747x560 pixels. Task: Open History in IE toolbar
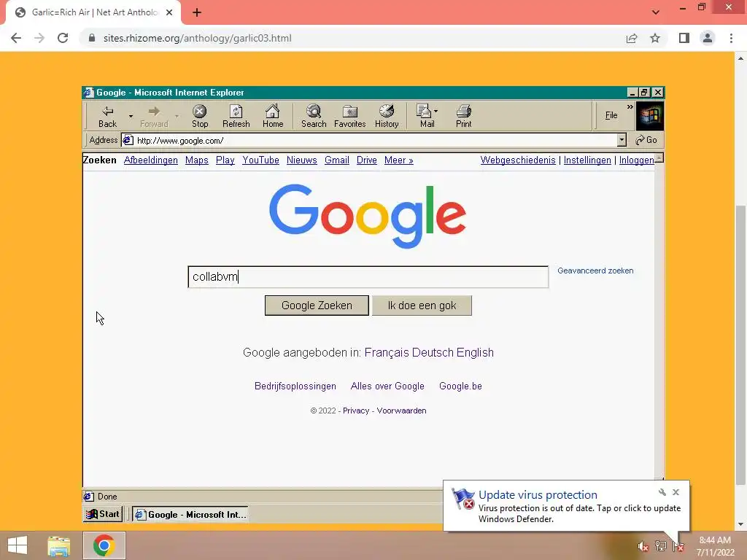click(387, 116)
